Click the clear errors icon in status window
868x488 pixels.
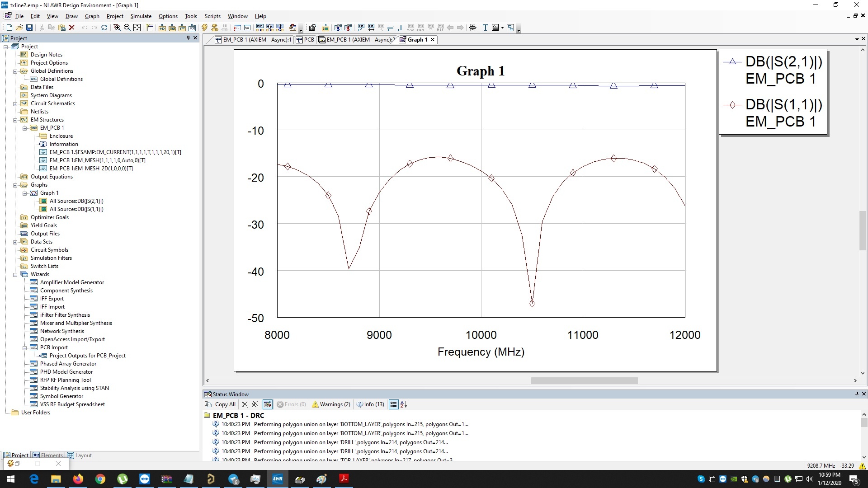point(245,404)
